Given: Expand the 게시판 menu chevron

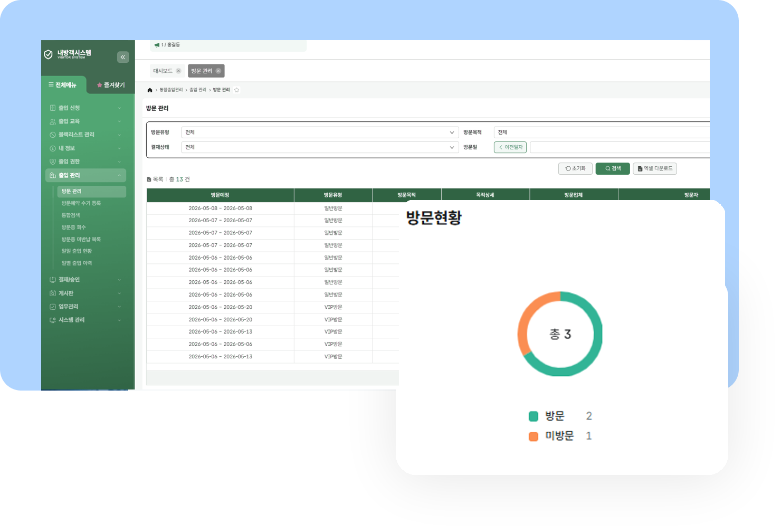Looking at the screenshot, I should coord(119,293).
